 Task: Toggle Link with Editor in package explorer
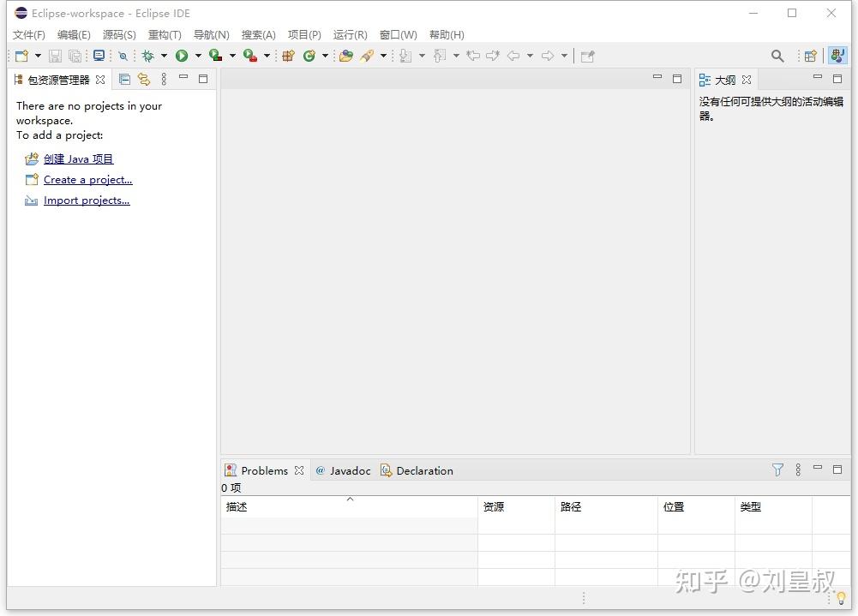(x=144, y=80)
